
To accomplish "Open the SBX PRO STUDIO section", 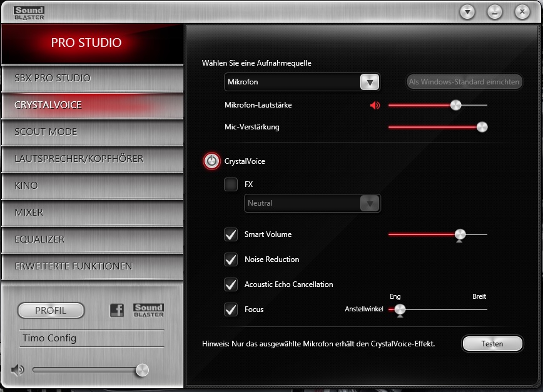I will coord(93,78).
